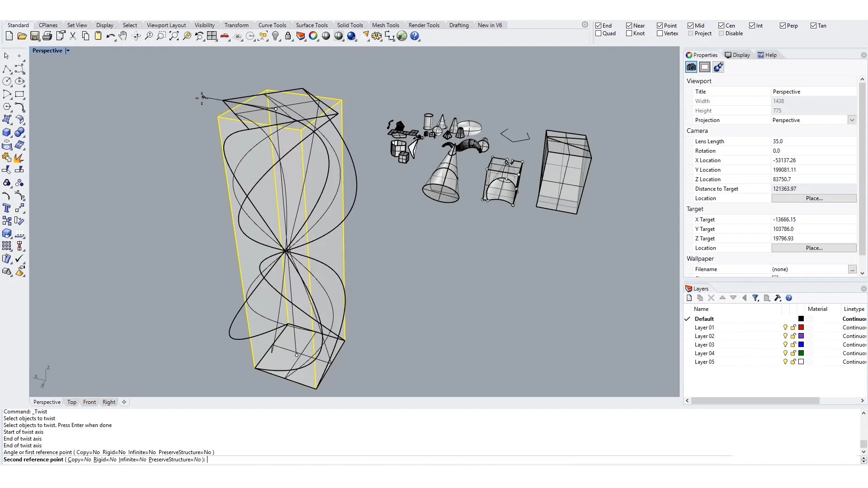
Task: Enable the Vertex osnap checkbox
Action: [x=660, y=33]
